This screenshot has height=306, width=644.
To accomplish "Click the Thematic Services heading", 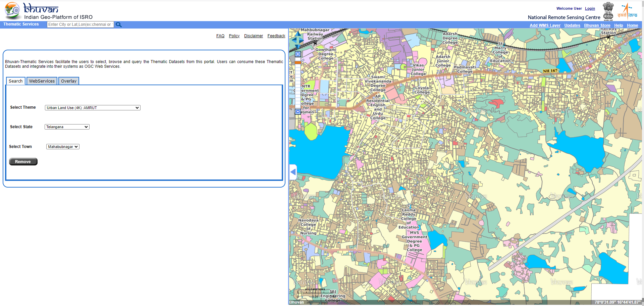I will tap(21, 24).
